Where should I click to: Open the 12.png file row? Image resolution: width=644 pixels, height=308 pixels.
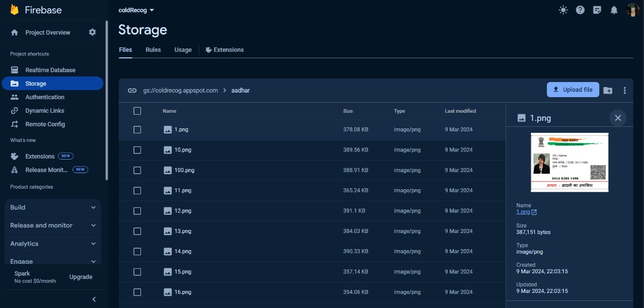tap(312, 211)
